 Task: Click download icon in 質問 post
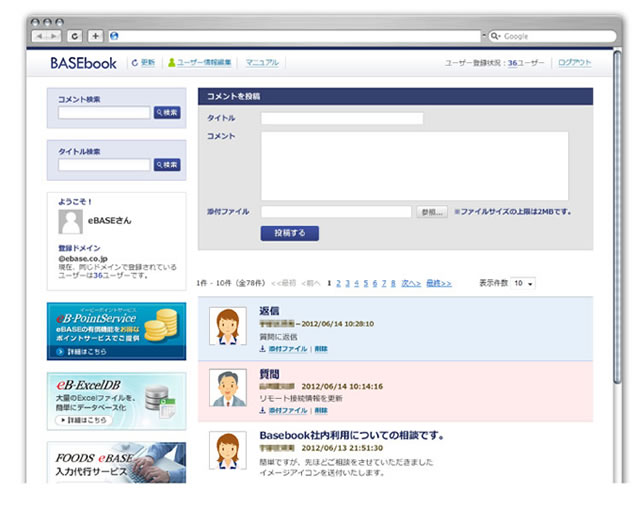(x=262, y=410)
